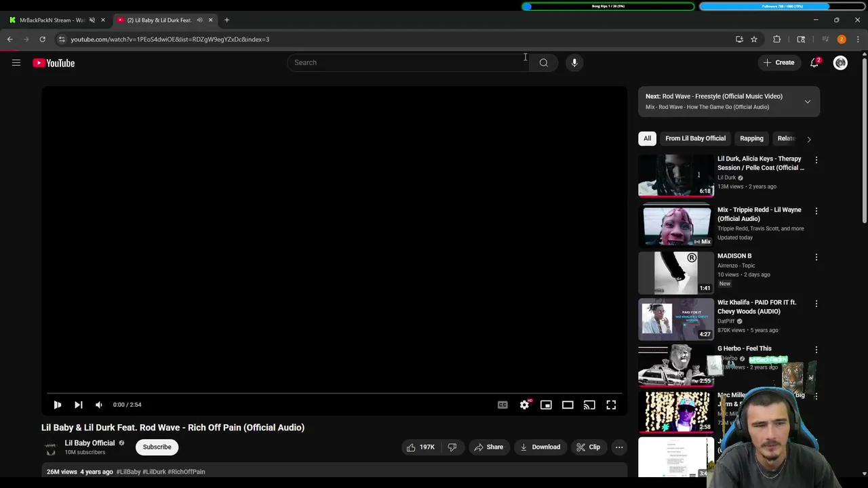Select the Rapping filter chip
Image resolution: width=868 pixels, height=488 pixels.
click(751, 138)
